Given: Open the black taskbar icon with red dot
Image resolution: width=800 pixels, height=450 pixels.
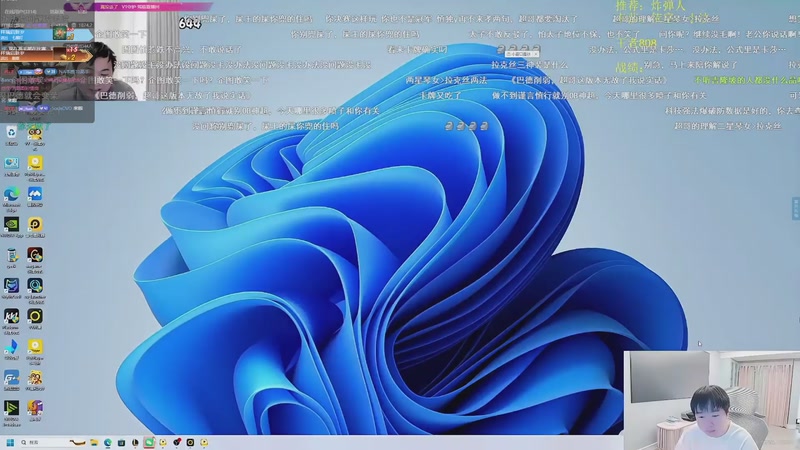Looking at the screenshot, I should point(177,442).
